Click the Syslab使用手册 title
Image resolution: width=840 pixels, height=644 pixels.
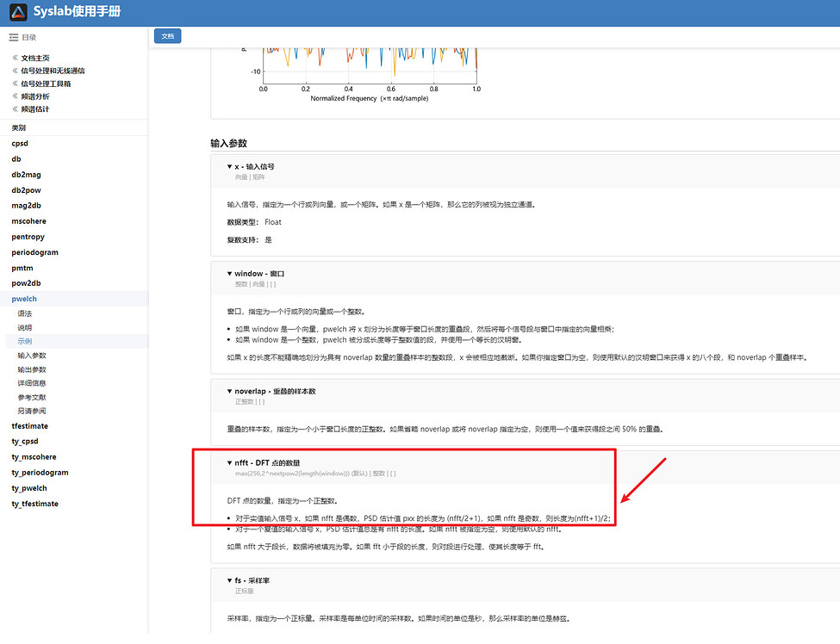78,12
